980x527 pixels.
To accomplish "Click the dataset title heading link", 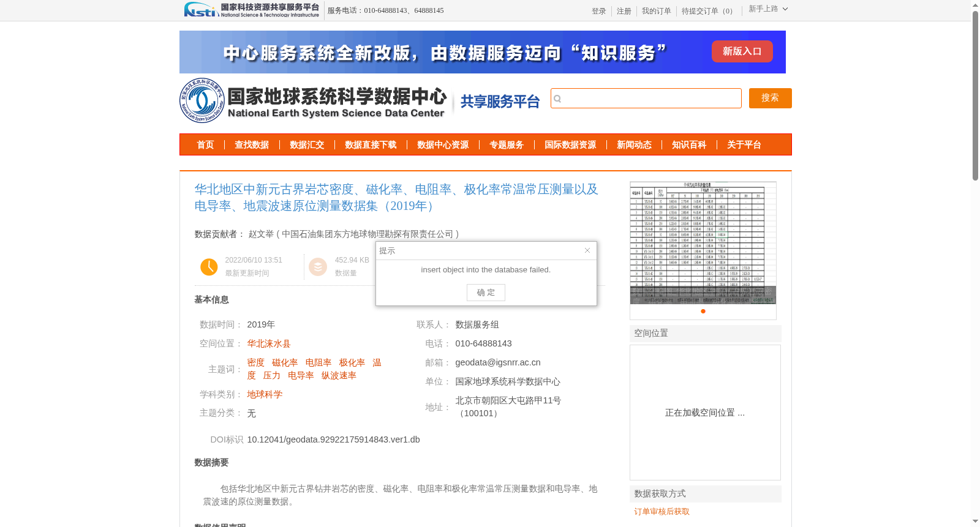I will coord(396,198).
